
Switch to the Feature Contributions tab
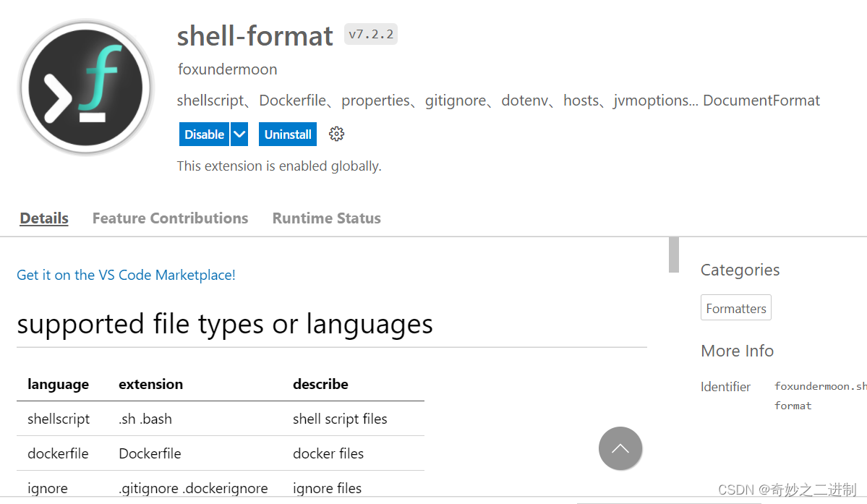pos(170,218)
